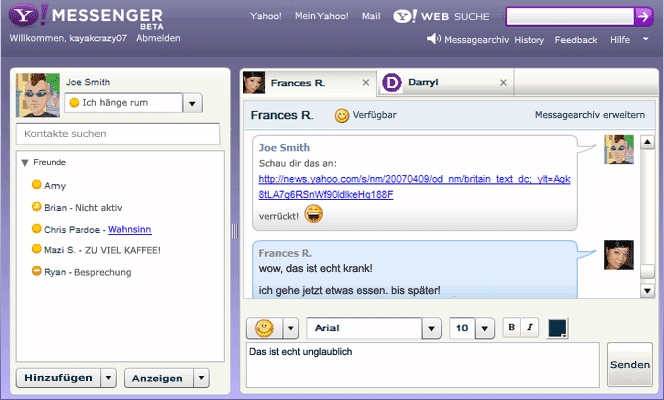Image resolution: width=664 pixels, height=400 pixels.
Task: Click the Anzeigen button
Action: (x=159, y=378)
